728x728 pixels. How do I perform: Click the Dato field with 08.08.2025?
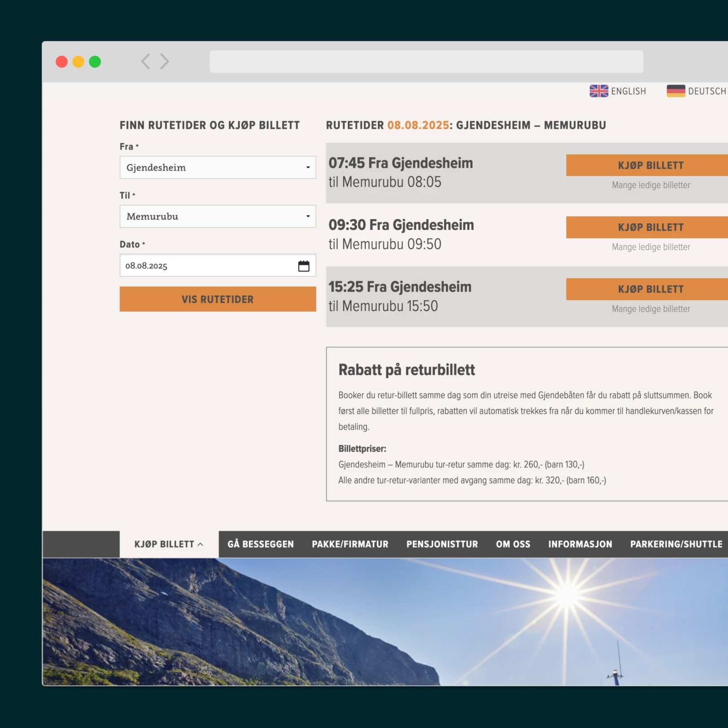[x=218, y=266]
